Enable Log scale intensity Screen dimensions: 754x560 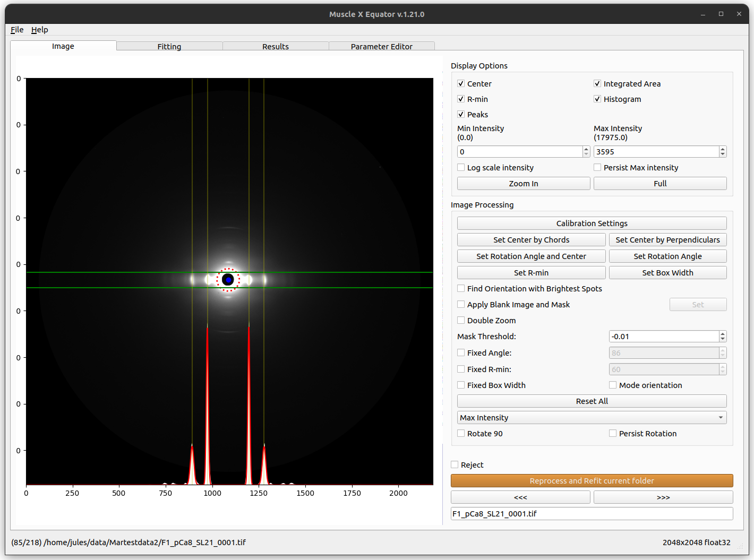461,168
